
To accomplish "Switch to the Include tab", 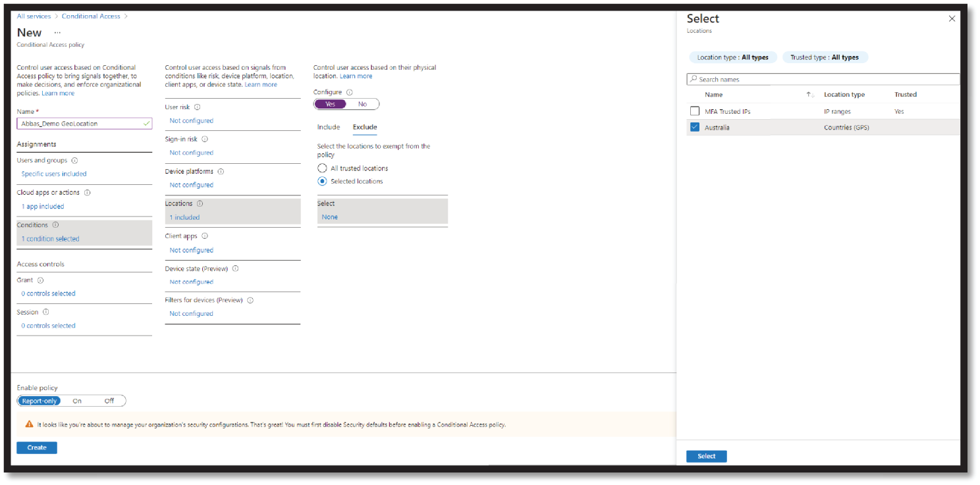I will point(329,127).
